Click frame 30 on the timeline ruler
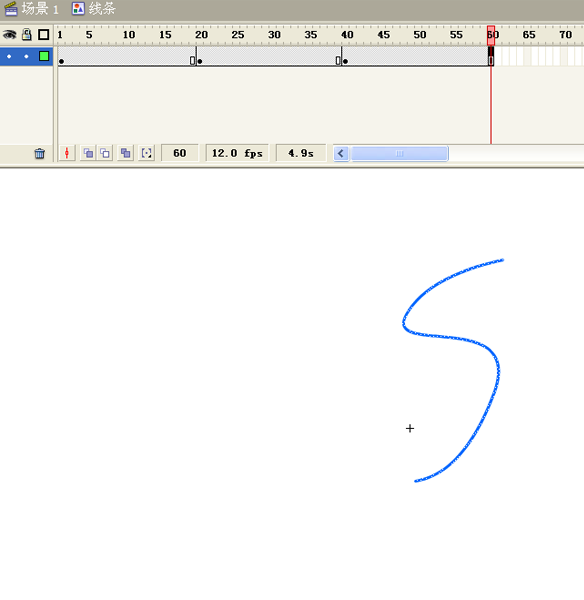This screenshot has width=584, height=600. pos(274,35)
